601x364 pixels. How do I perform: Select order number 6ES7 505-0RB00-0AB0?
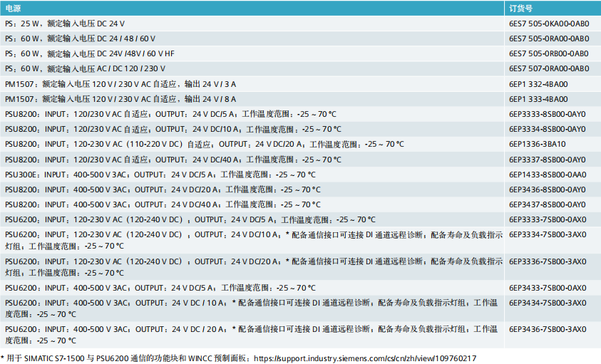(x=548, y=53)
